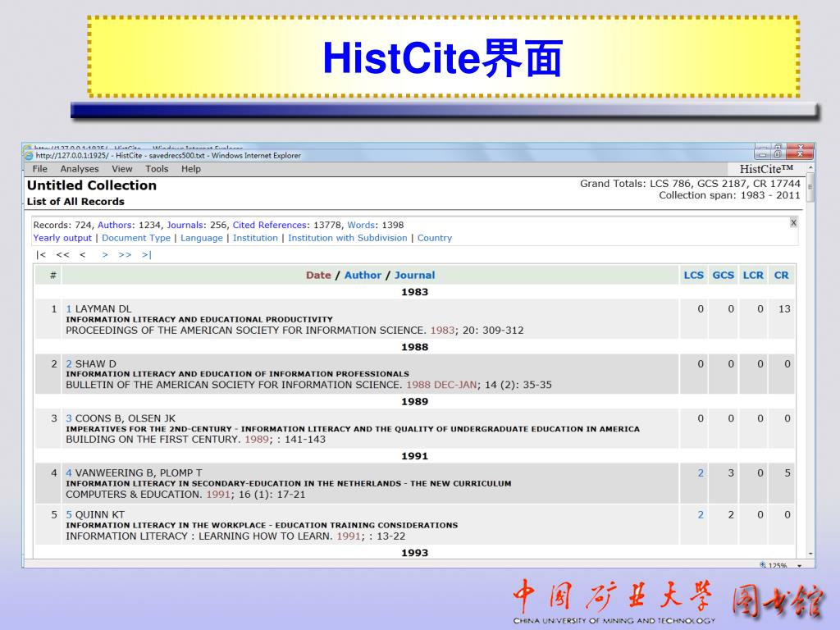840x630 pixels.
Task: Open record 3 link beside COONS B
Action: [x=69, y=418]
